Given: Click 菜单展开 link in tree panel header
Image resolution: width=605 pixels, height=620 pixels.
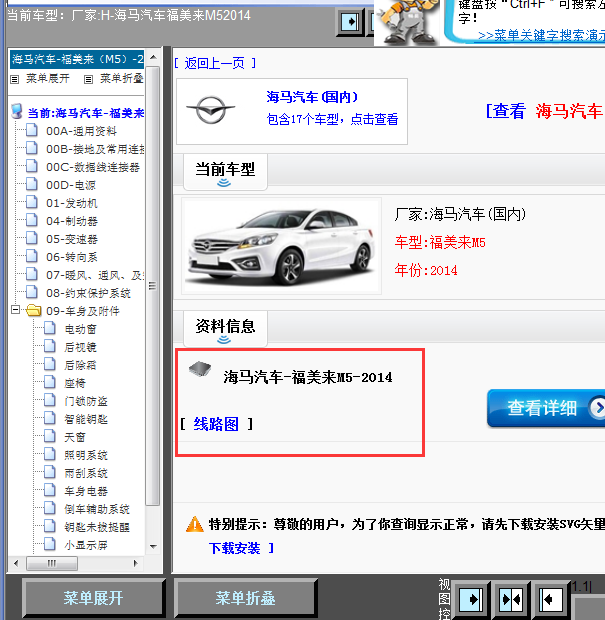Looking at the screenshot, I should [x=47, y=79].
